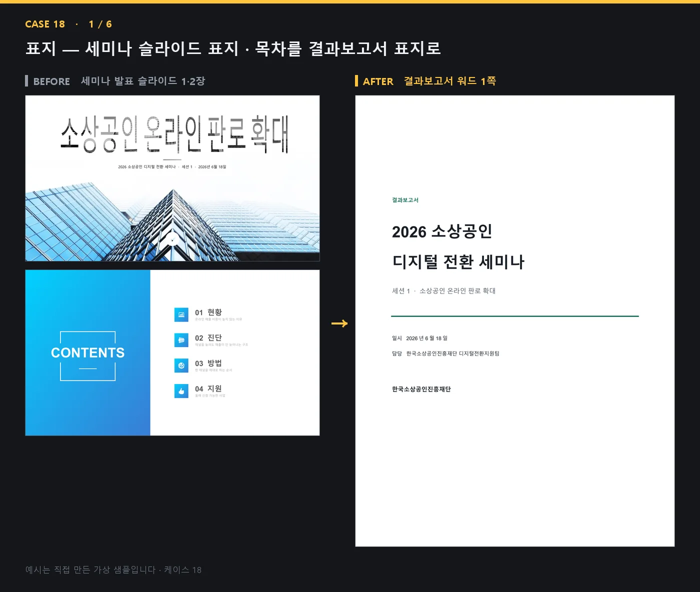Click the "디지털 전환 세미나" report title line
Viewport: 700px width, 592px height.
458,262
